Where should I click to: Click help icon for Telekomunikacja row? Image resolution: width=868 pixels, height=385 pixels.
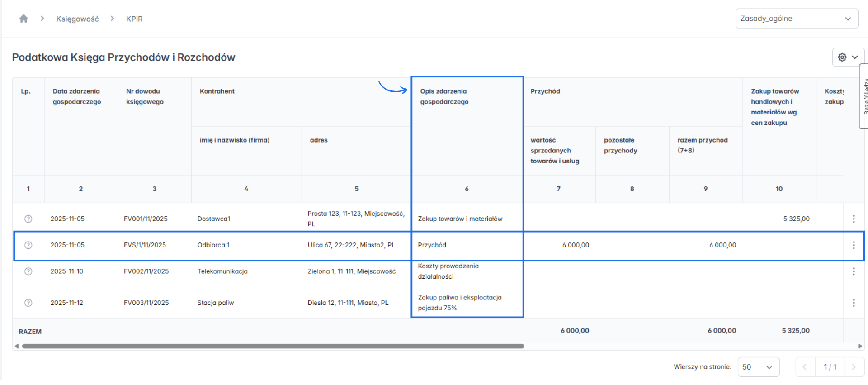(28, 271)
